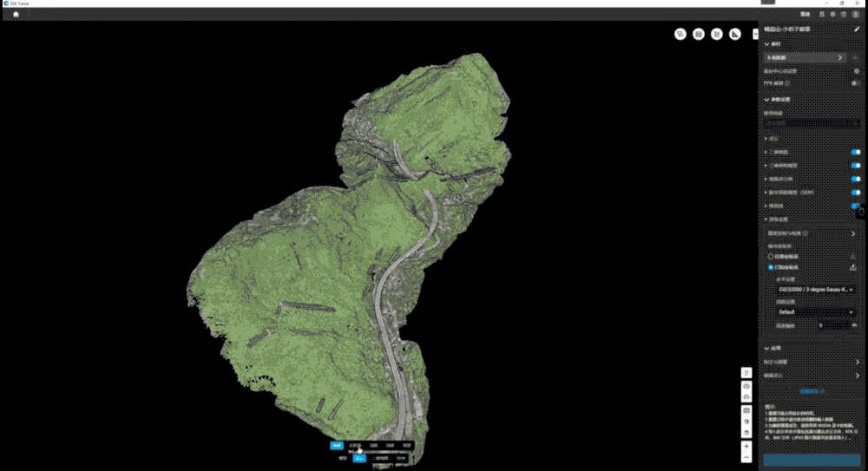868x471 pixels.
Task: Toggle the 二维地图 reconstruction switch
Action: [x=856, y=152]
